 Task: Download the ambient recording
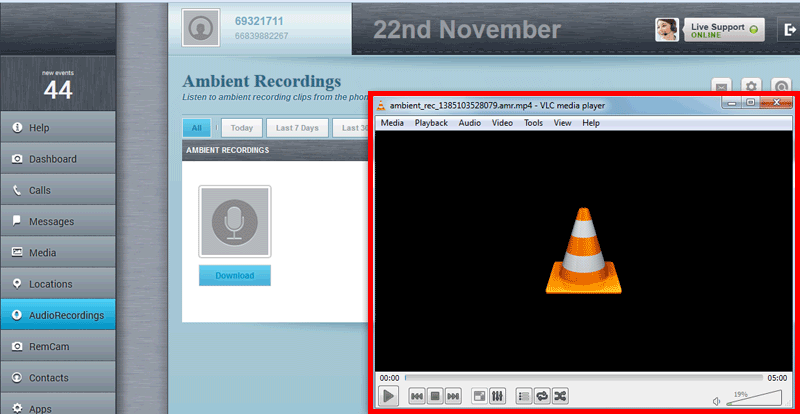(235, 275)
